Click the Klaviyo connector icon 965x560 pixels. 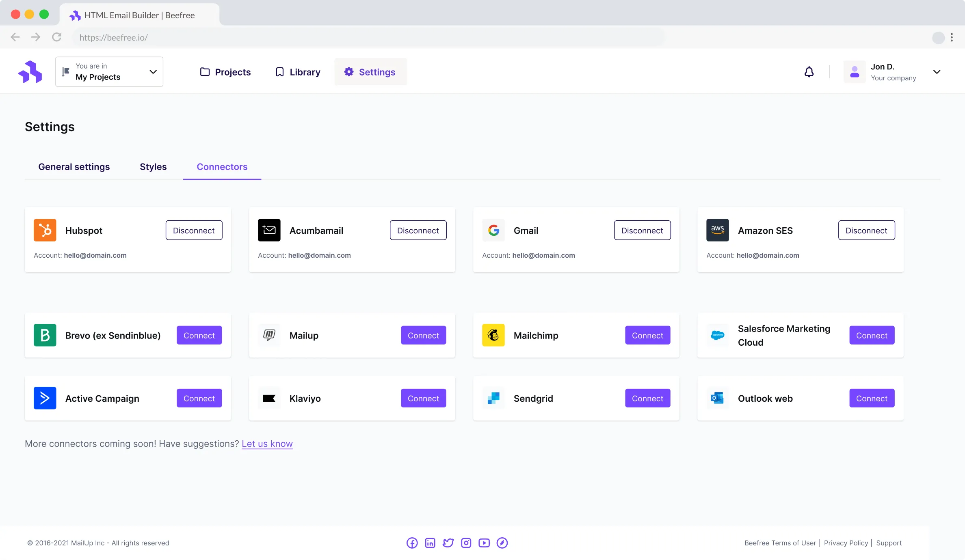click(269, 398)
